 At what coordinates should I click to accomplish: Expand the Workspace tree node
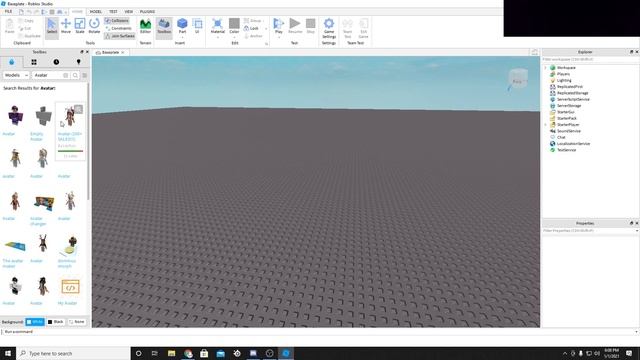click(x=546, y=68)
